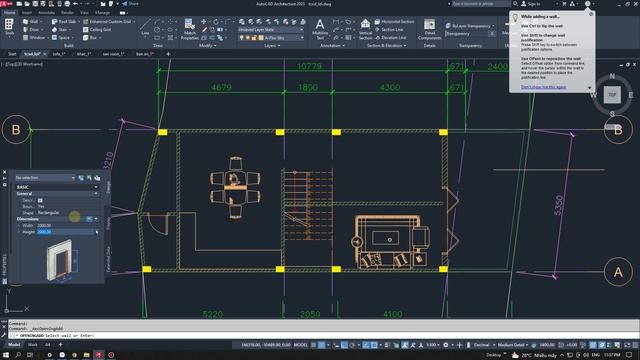Click the Horizontal Section tool

[x=394, y=21]
